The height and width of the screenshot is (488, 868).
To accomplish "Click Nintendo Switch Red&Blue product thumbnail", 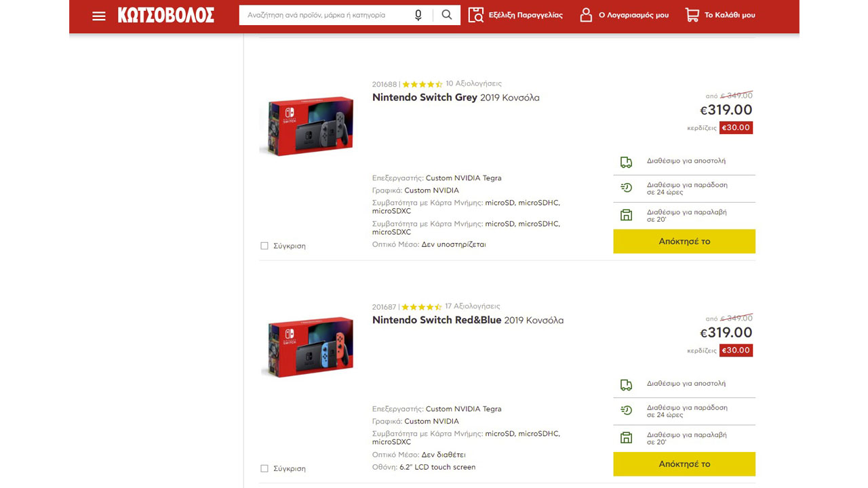I will [311, 347].
